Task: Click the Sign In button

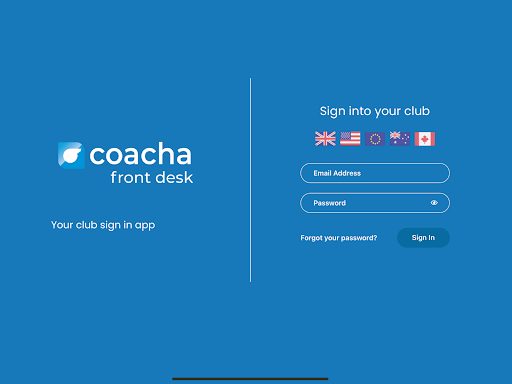Action: point(423,238)
